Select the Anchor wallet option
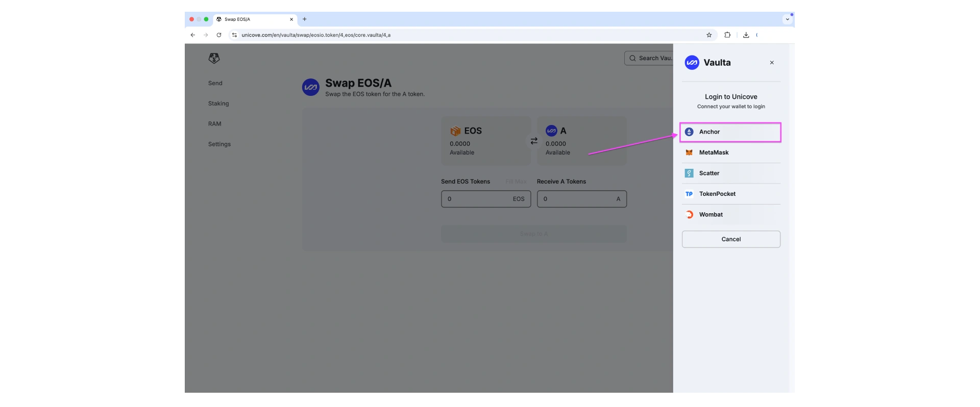 point(730,132)
